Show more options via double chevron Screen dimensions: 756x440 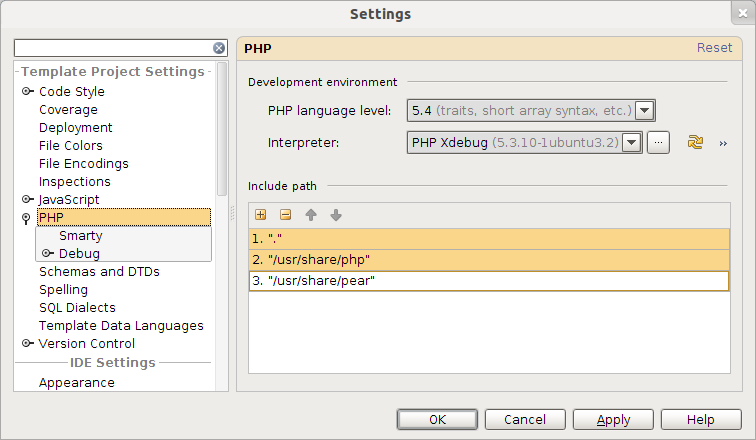[723, 143]
